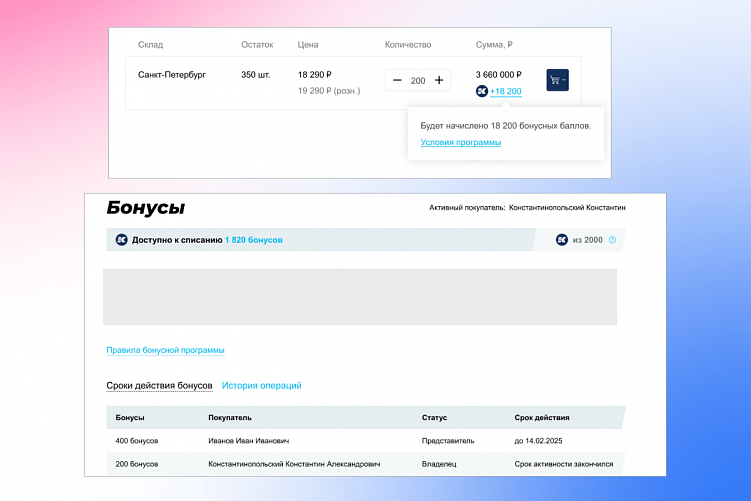
Task: Open Правила бонусной программы link
Action: point(165,350)
